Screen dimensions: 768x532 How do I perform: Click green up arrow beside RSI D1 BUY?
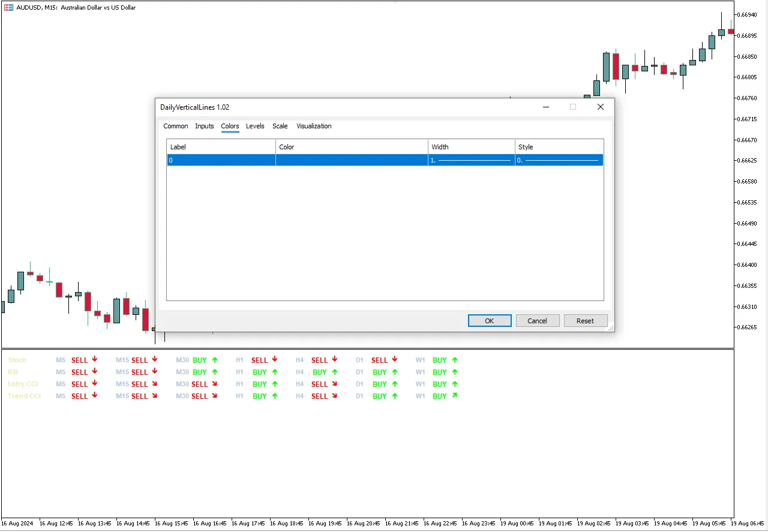pos(395,372)
